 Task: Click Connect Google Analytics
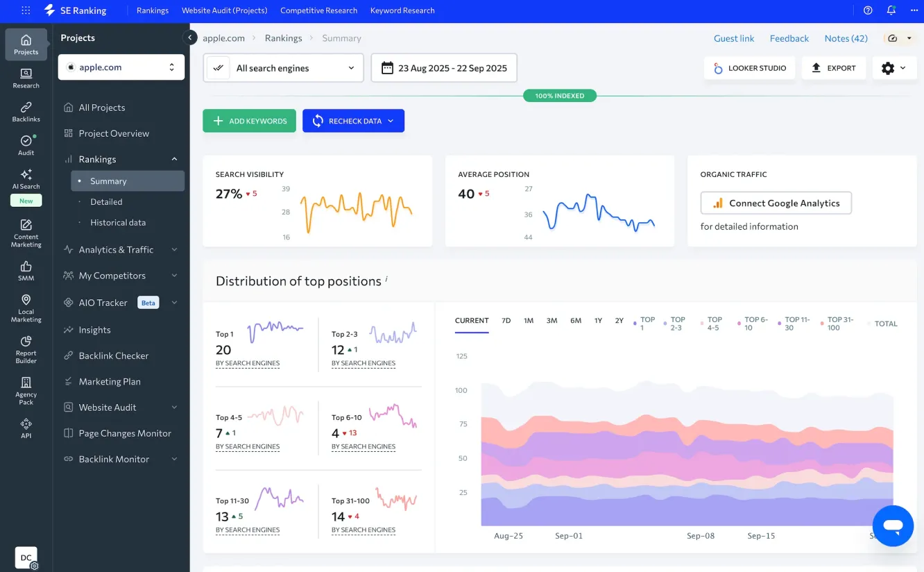(776, 203)
